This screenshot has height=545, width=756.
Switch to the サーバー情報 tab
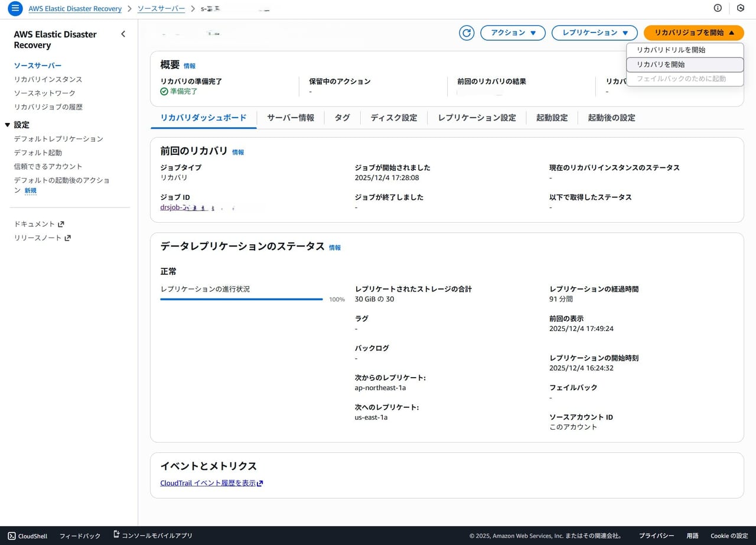(x=291, y=118)
